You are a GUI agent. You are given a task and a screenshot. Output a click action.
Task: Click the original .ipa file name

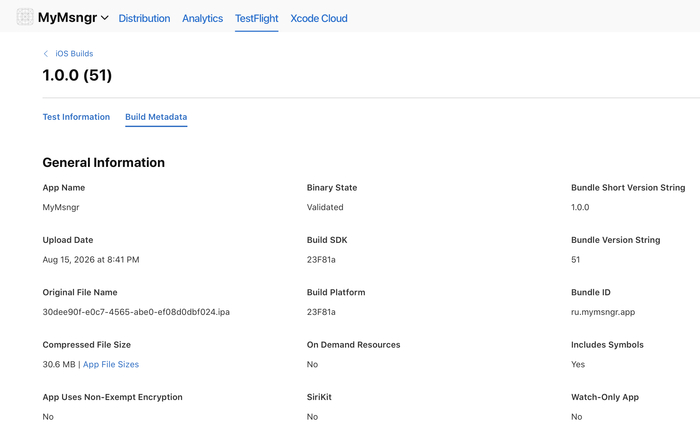pos(136,312)
